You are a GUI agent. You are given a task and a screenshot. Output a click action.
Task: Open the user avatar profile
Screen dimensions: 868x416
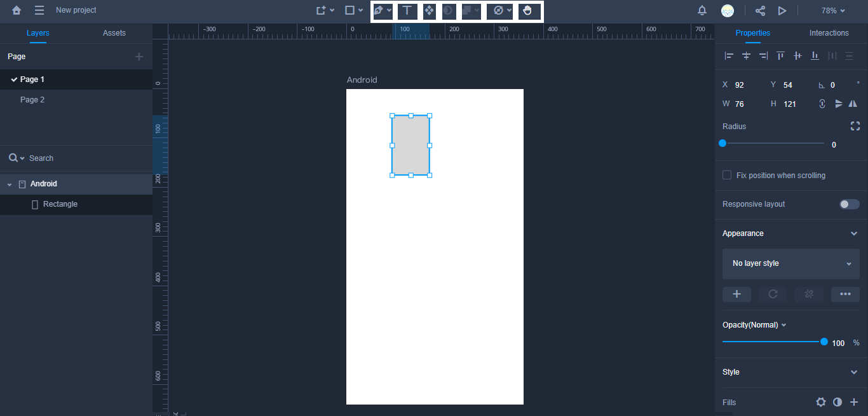(x=728, y=10)
